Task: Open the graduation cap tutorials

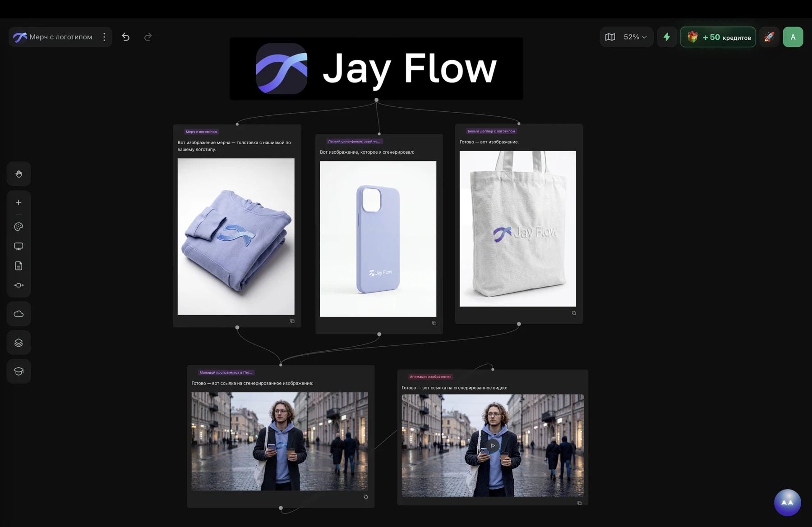Action: [x=18, y=371]
